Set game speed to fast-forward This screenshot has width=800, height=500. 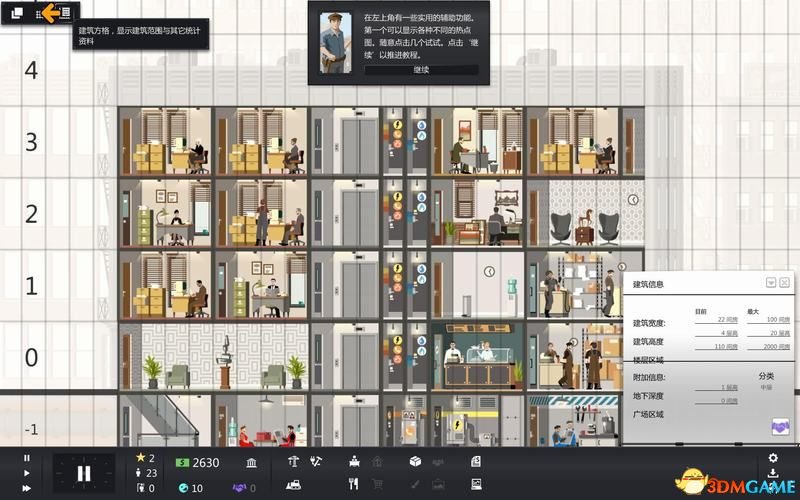click(27, 488)
